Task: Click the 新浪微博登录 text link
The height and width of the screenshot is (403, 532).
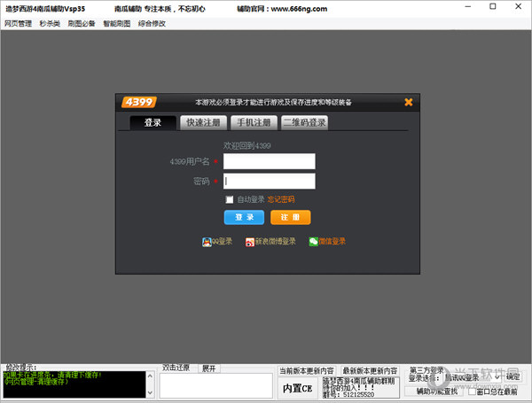Action: (x=276, y=241)
